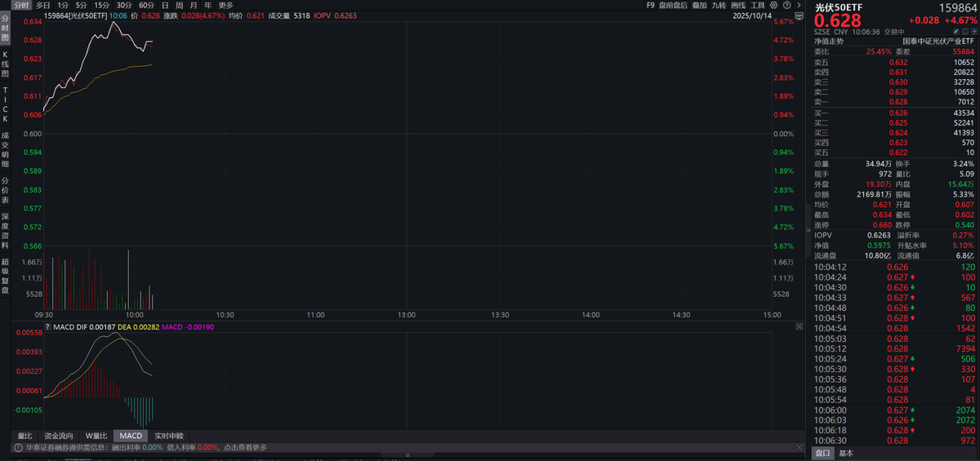Viewport: 980px width, 461px height.
Task: Click stock code 159864 in quote panel
Action: pos(957,7)
